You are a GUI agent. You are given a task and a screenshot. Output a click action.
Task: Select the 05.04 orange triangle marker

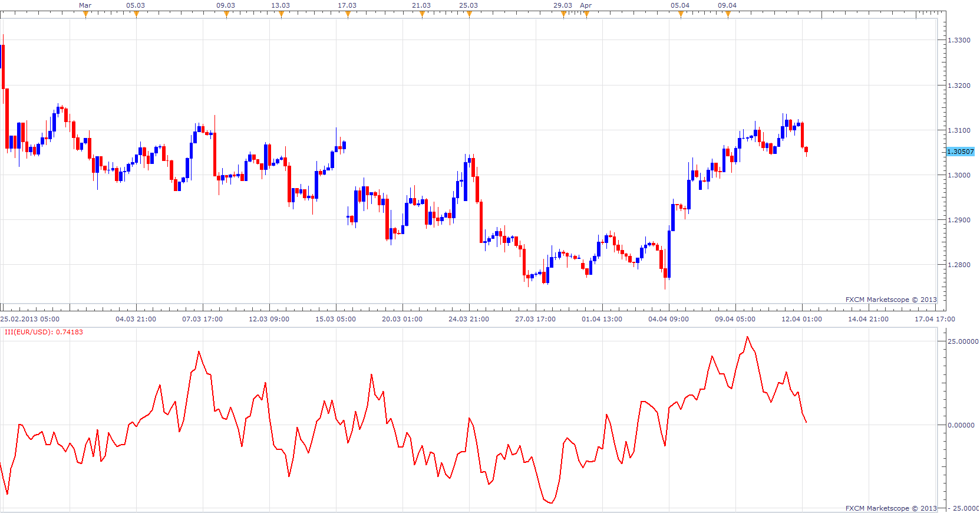(681, 15)
